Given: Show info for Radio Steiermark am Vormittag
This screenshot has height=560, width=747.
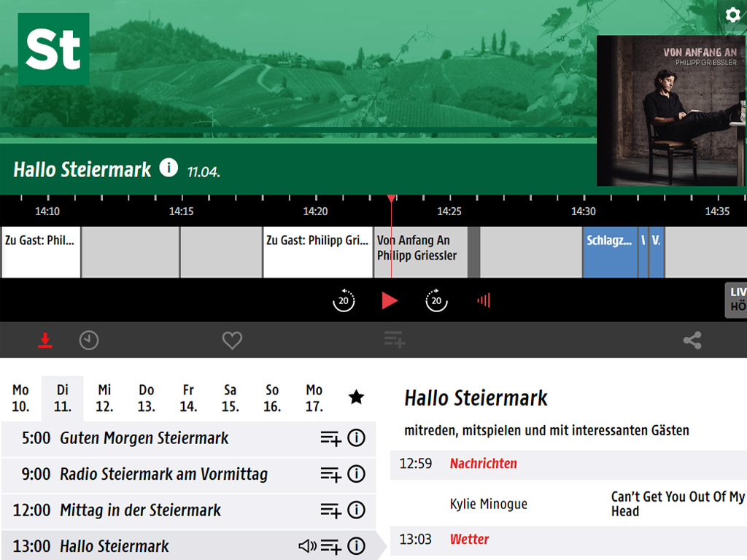Looking at the screenshot, I should (x=356, y=474).
